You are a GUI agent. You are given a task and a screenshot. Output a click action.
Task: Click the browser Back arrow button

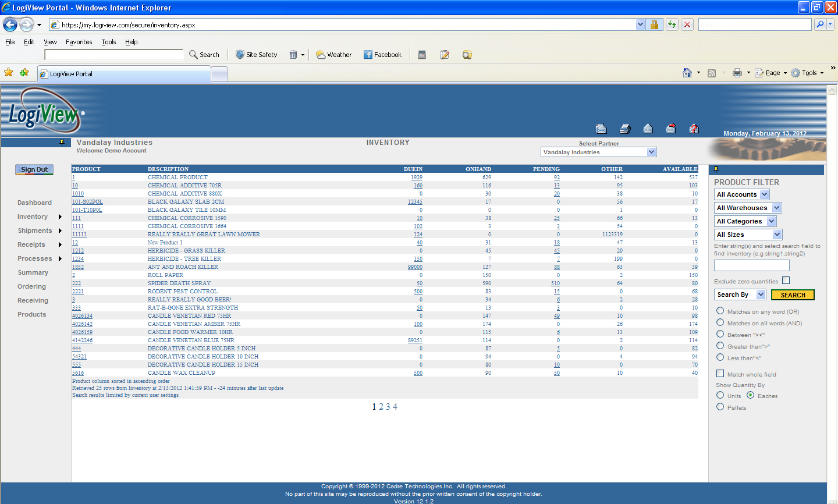pos(10,24)
